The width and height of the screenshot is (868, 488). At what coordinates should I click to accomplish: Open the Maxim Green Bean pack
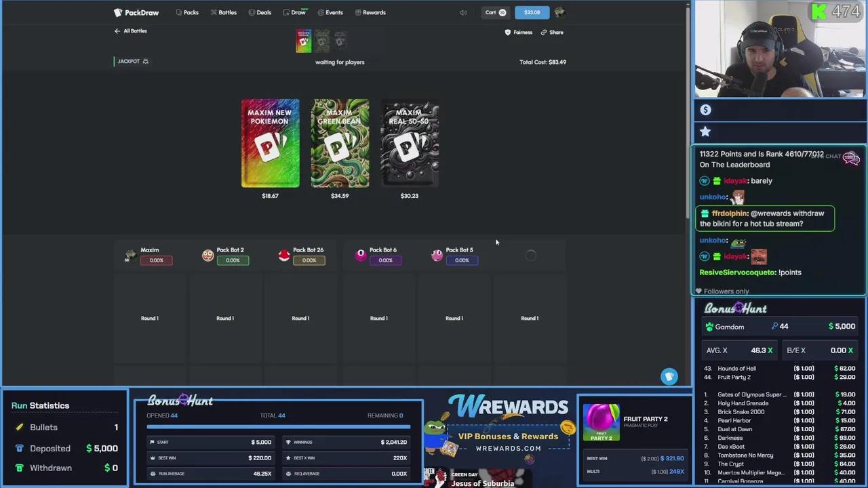(x=340, y=143)
